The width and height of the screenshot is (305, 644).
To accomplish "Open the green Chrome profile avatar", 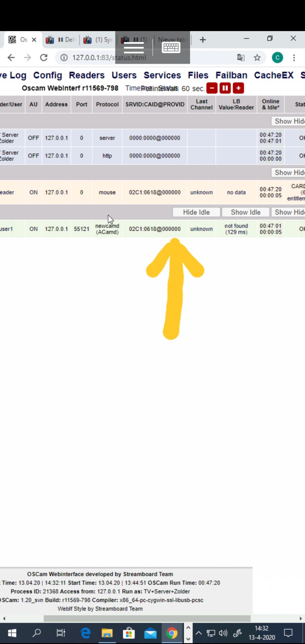I will [277, 58].
